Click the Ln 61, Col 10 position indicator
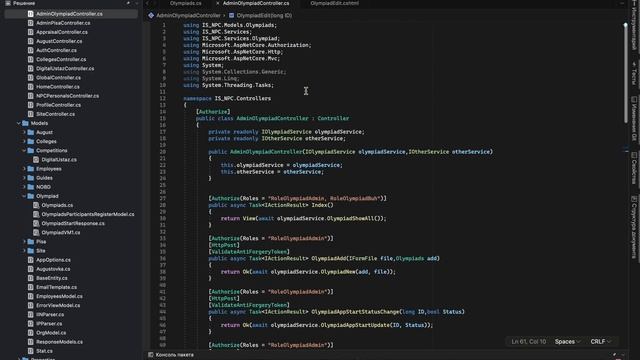The width and height of the screenshot is (640, 360). [x=529, y=342]
